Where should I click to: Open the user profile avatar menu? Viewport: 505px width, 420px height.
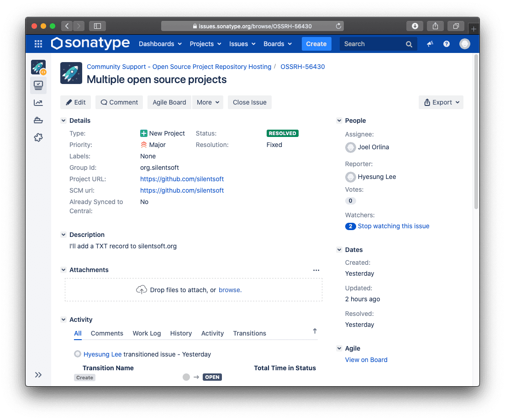click(465, 44)
